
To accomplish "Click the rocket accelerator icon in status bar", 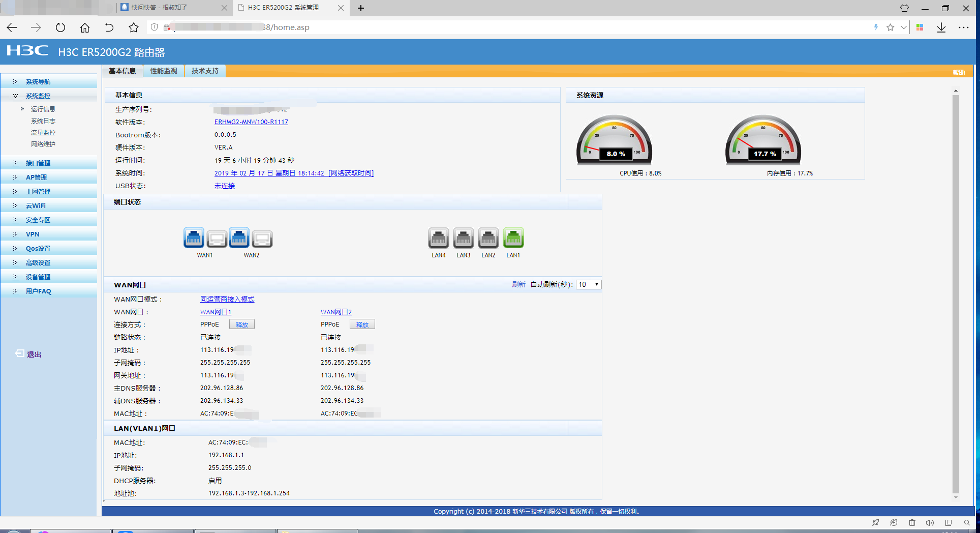I will (x=875, y=522).
